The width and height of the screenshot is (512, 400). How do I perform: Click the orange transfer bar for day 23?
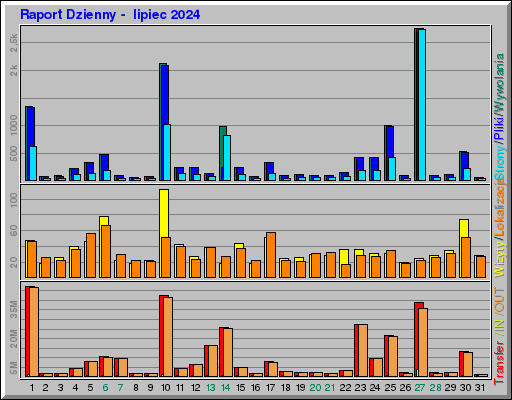pos(363,351)
